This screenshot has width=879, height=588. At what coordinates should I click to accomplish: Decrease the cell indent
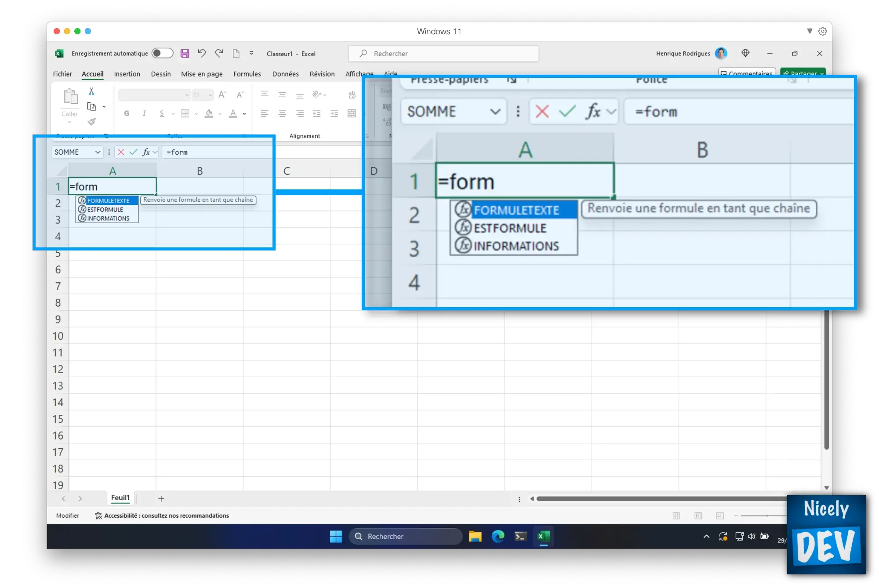tap(316, 113)
